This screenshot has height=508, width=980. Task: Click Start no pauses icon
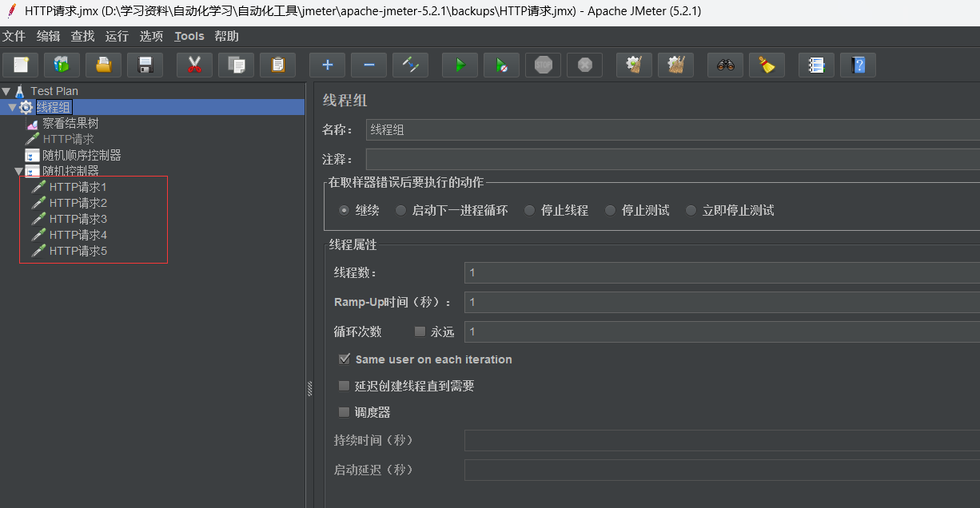[x=501, y=65]
